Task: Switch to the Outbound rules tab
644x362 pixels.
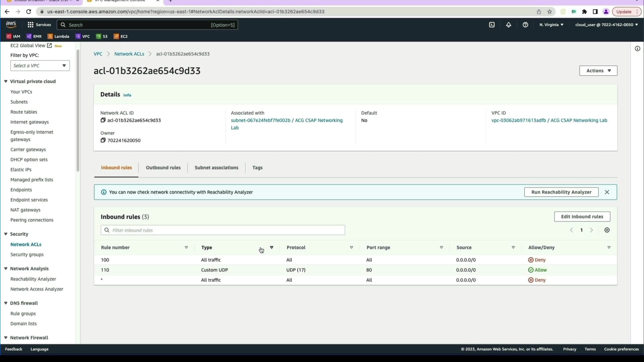Action: coord(163,168)
